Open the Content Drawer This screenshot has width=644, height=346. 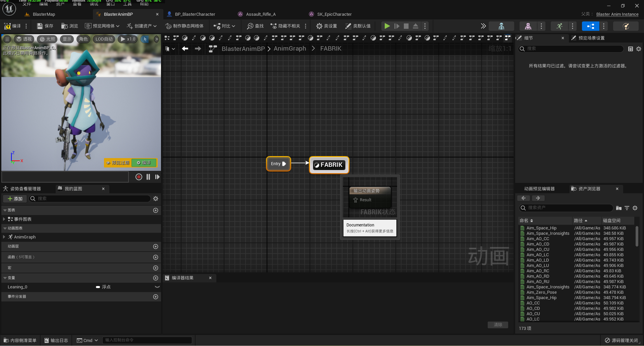point(20,340)
